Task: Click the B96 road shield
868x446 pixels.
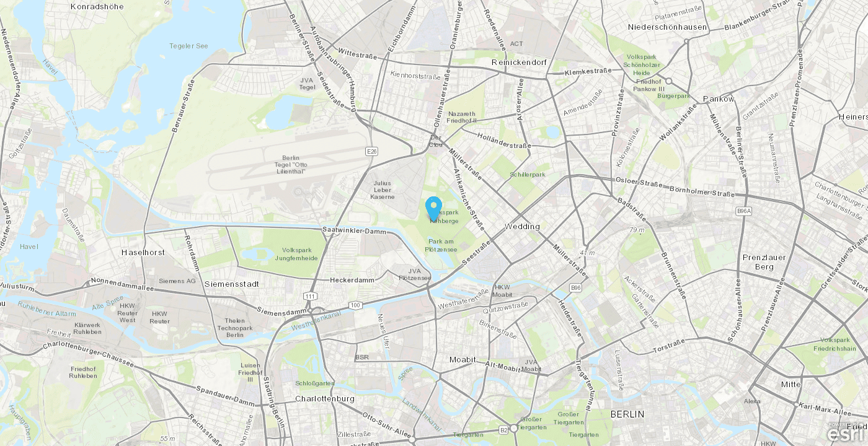Action: [576, 288]
